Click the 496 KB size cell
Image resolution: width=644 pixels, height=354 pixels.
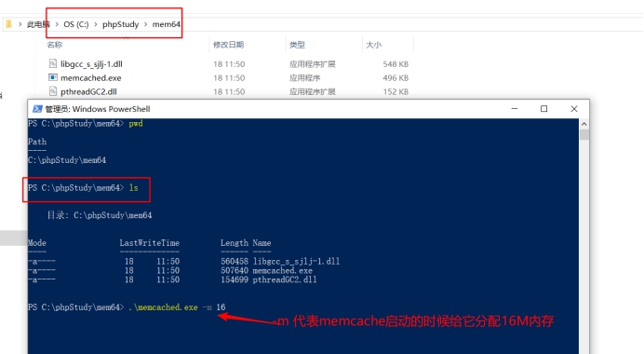pyautogui.click(x=396, y=77)
